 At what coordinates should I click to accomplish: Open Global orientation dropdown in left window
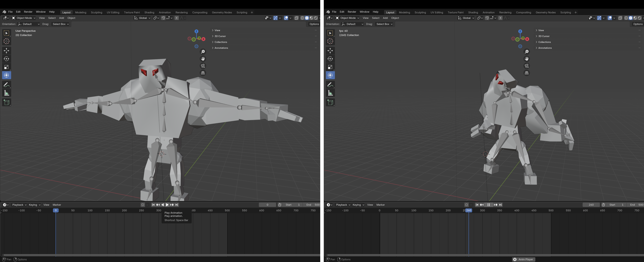(x=142, y=18)
